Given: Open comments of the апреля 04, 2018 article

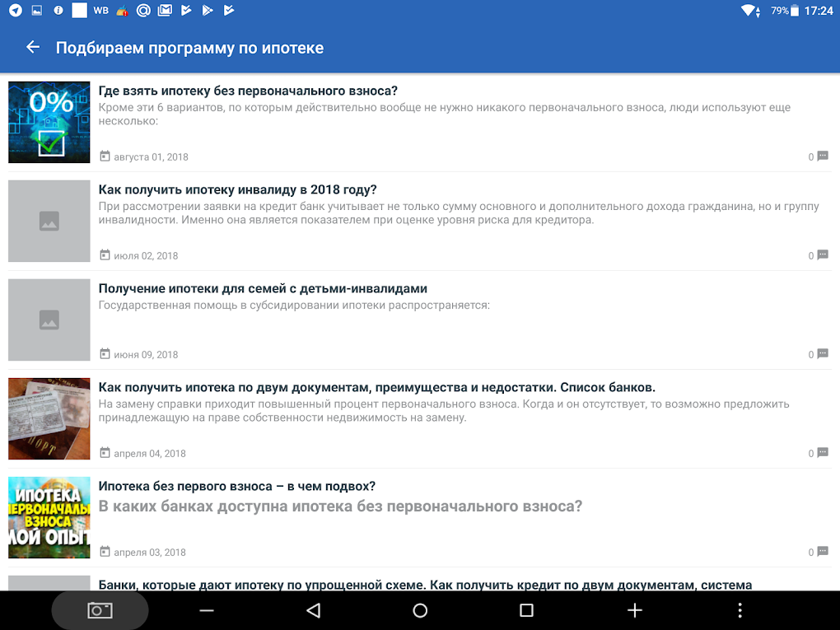Looking at the screenshot, I should click(x=818, y=453).
